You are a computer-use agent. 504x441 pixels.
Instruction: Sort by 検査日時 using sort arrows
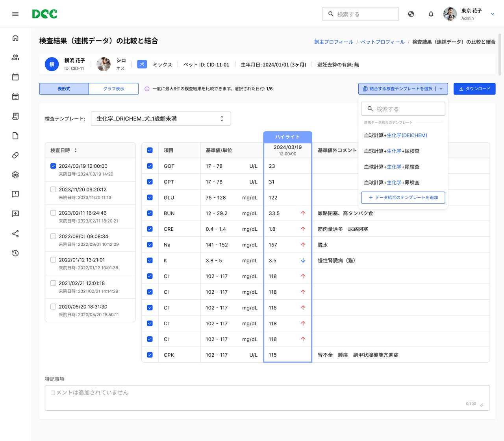(76, 150)
